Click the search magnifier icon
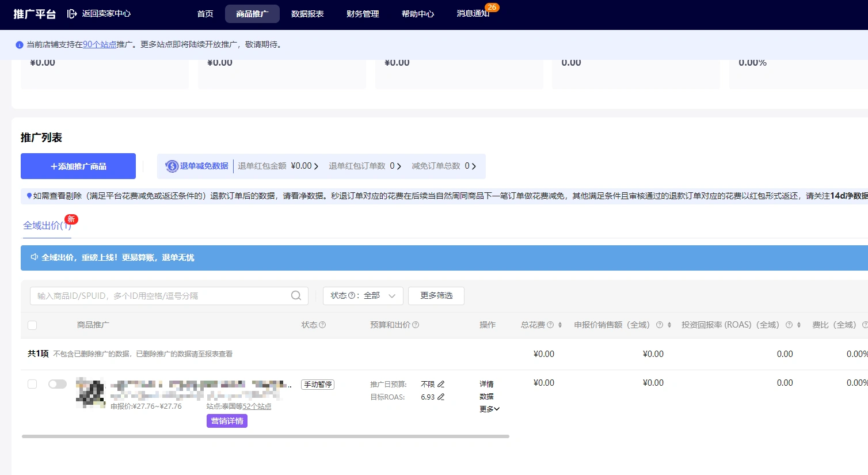The height and width of the screenshot is (475, 868). click(x=296, y=296)
